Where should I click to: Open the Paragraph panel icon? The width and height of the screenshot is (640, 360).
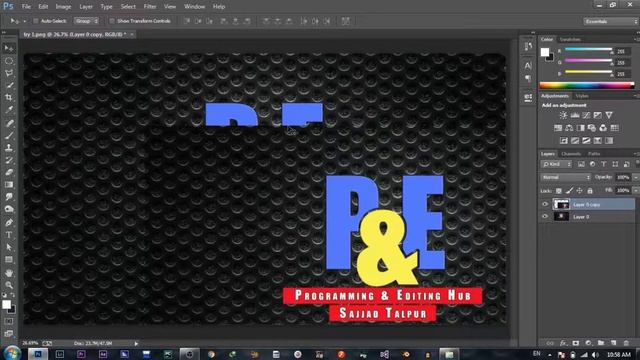point(528,78)
